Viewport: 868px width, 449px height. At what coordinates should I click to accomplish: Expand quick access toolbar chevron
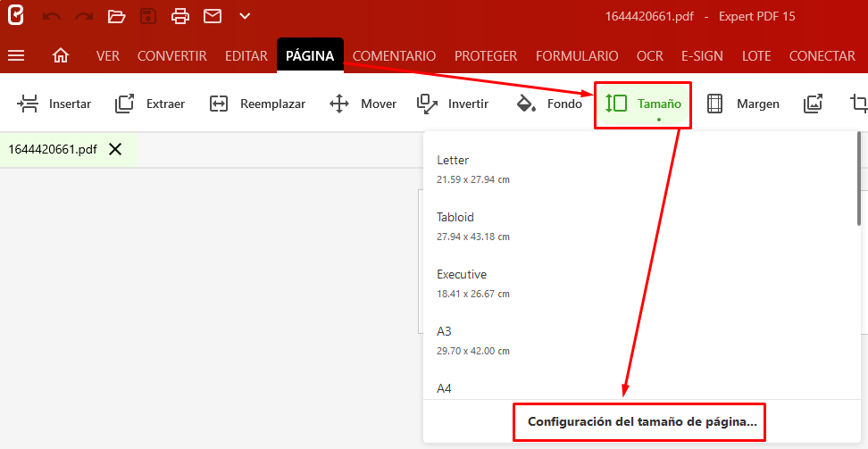pos(245,17)
